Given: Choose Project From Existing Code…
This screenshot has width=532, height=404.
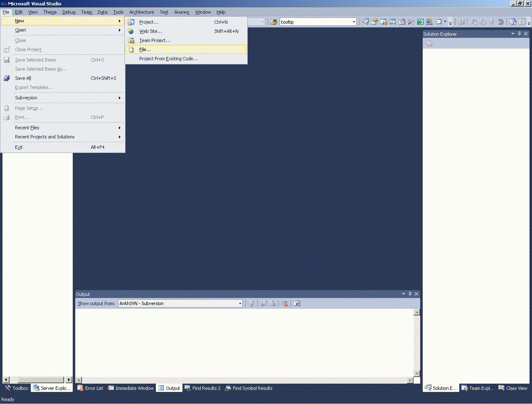Looking at the screenshot, I should click(186, 59).
